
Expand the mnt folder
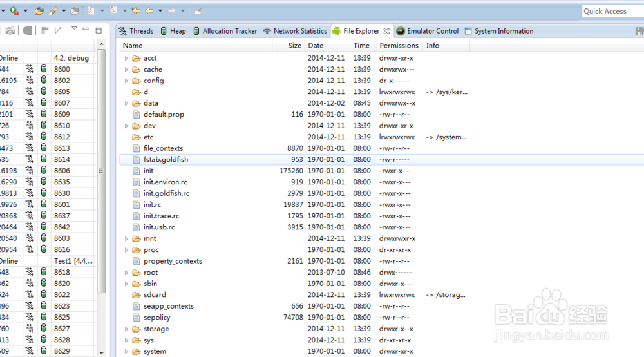coord(126,238)
